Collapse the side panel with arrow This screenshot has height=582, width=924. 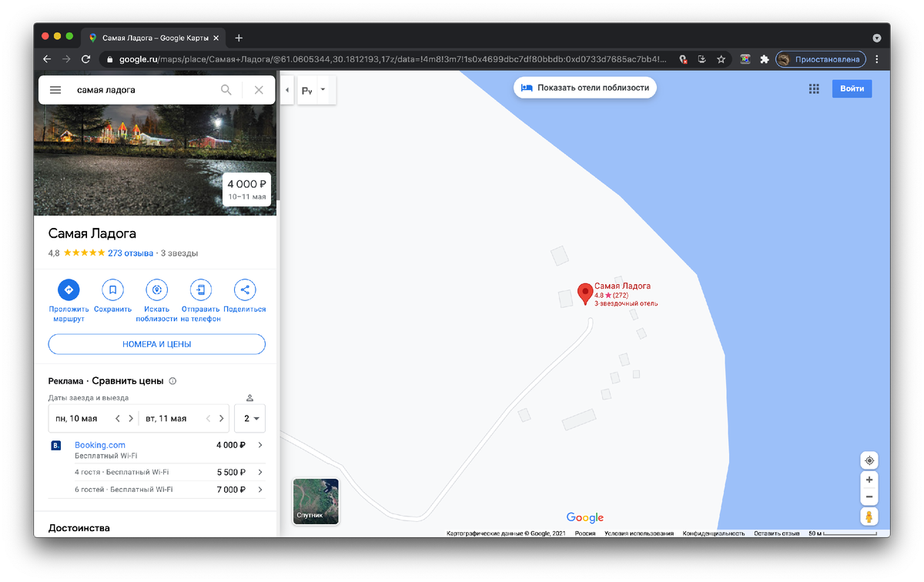tap(287, 90)
